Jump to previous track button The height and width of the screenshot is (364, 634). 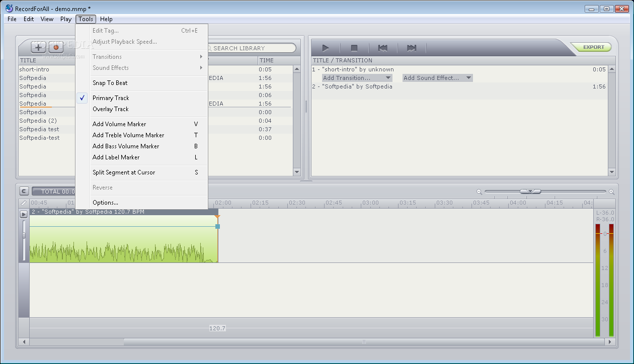coord(383,48)
